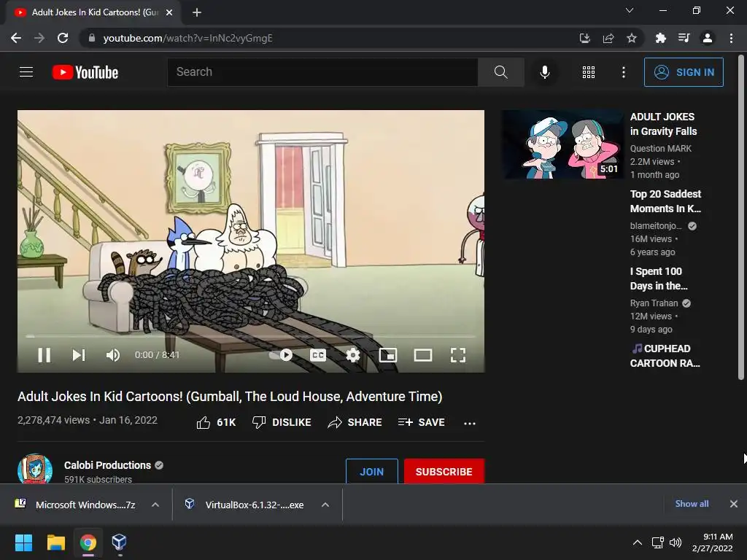Click the search magnifier button
This screenshot has width=747, height=560.
click(500, 72)
